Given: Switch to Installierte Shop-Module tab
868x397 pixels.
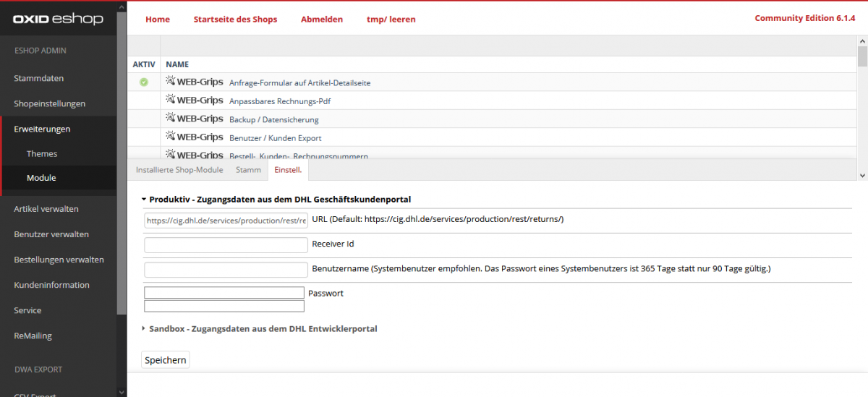Looking at the screenshot, I should click(x=179, y=170).
